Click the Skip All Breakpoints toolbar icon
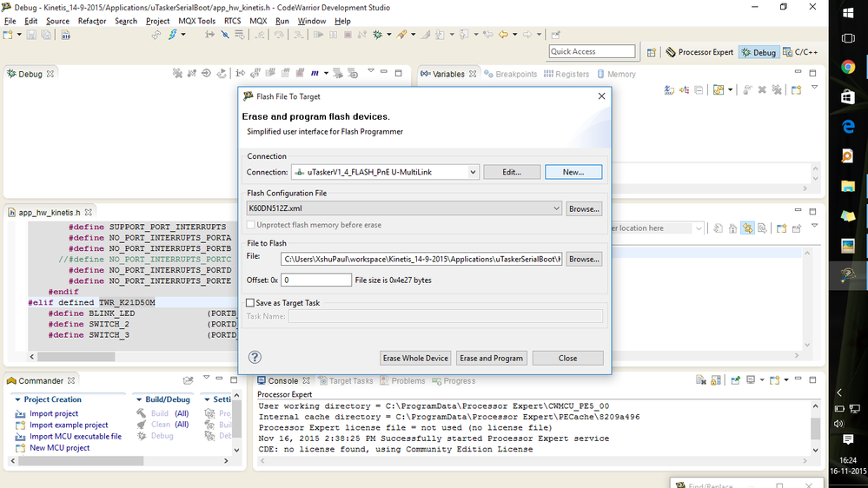868x488 pixels. pos(225,35)
